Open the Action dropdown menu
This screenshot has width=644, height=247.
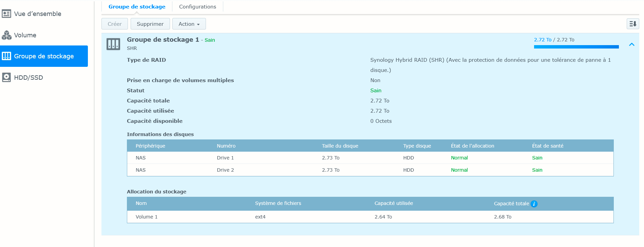tap(189, 24)
